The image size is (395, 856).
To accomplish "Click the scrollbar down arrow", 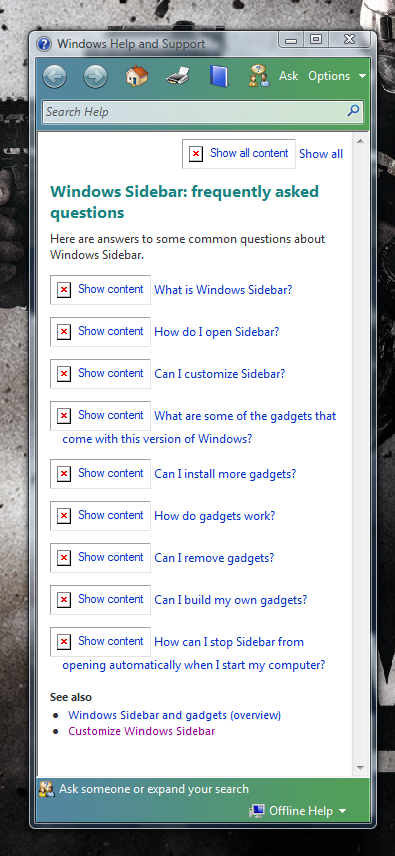I will pos(360,768).
